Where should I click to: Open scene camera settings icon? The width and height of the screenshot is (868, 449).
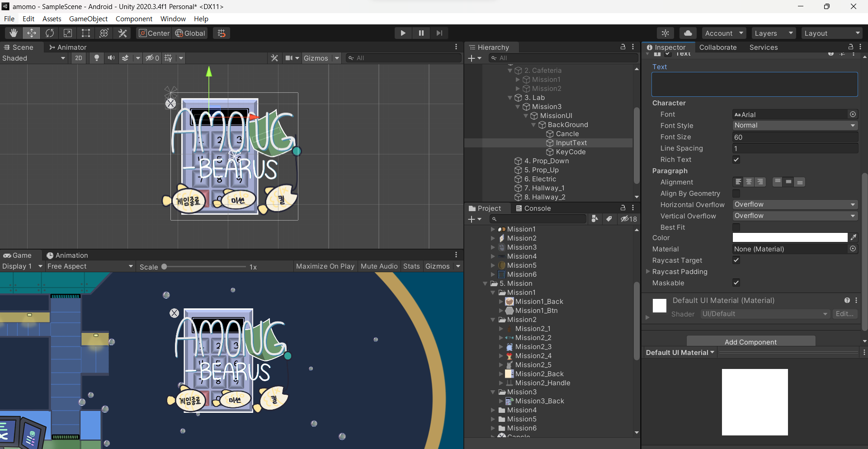pos(289,58)
